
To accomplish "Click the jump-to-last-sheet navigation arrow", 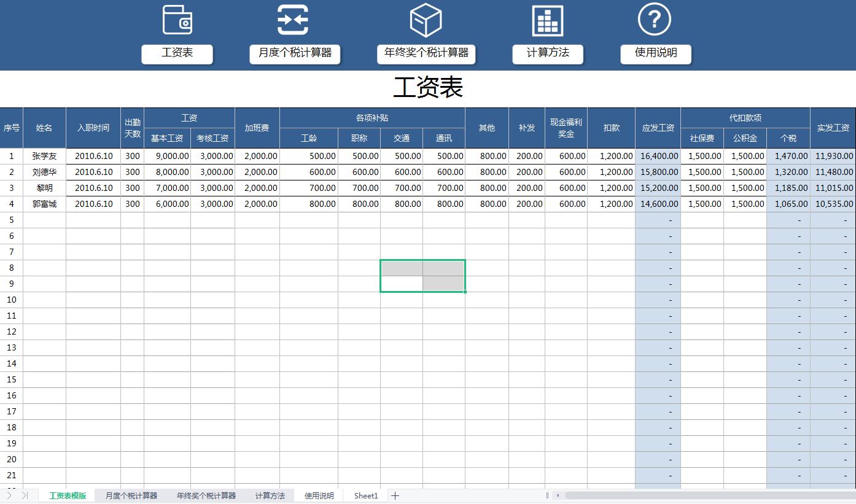I will point(23,495).
